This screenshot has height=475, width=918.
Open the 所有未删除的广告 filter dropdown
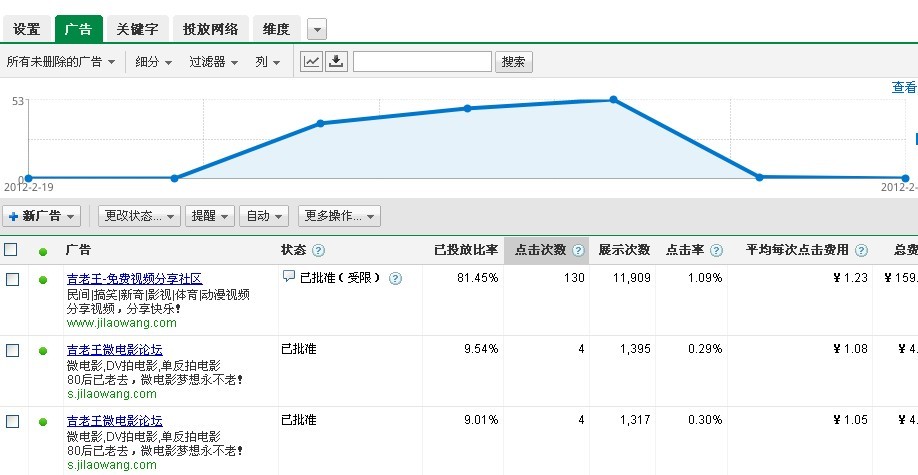pyautogui.click(x=60, y=62)
